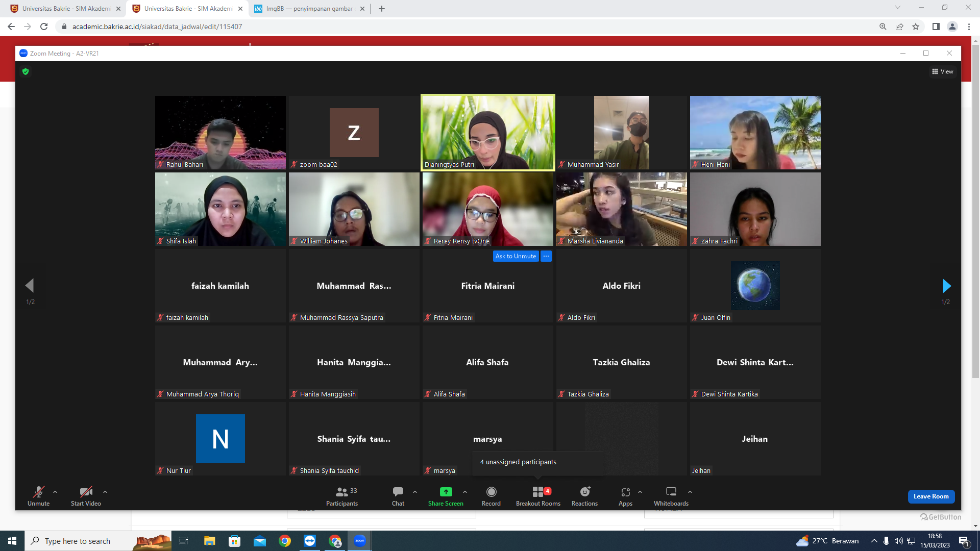Expand Whiteboards options caret
This screenshot has width=980, height=551.
point(690,492)
